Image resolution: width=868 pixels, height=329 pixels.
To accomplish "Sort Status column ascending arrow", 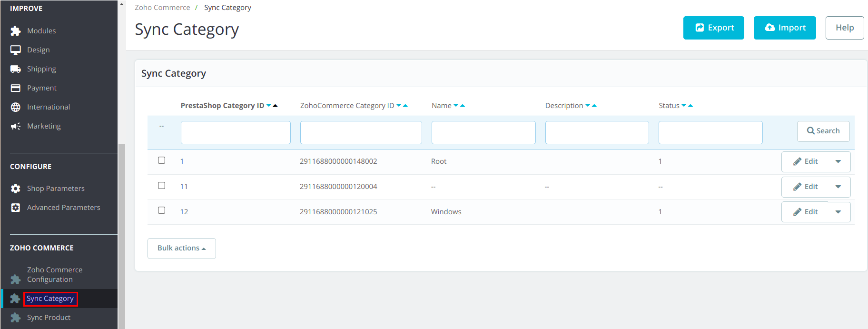I will (690, 106).
